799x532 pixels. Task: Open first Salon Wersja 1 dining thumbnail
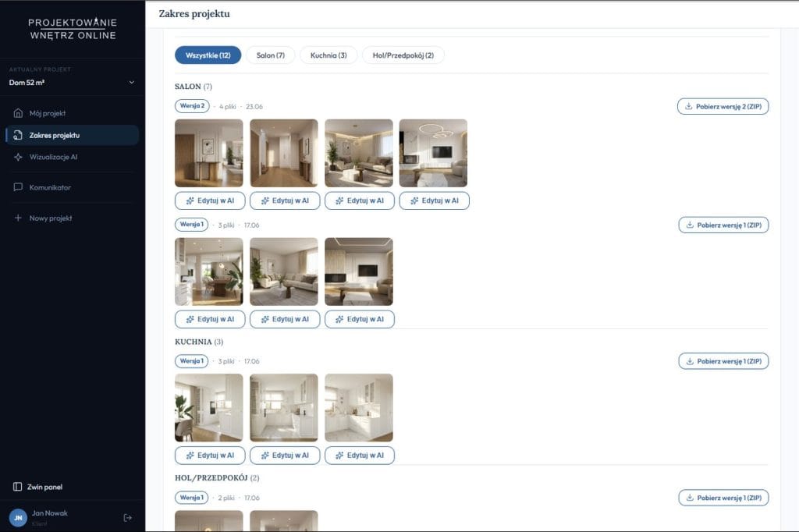pyautogui.click(x=209, y=271)
